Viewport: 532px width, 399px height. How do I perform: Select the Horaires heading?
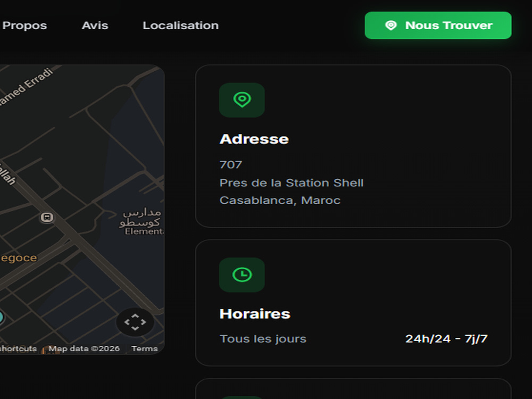tap(255, 314)
